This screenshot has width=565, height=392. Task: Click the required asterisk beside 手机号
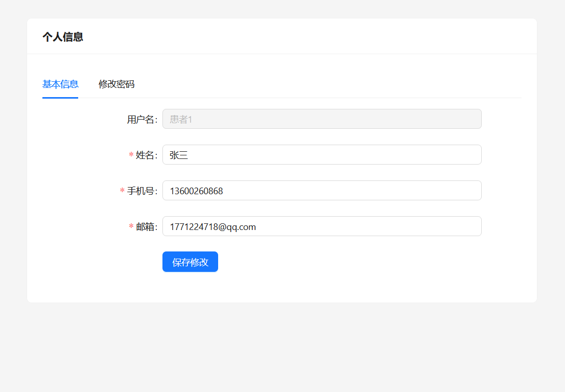click(x=123, y=191)
